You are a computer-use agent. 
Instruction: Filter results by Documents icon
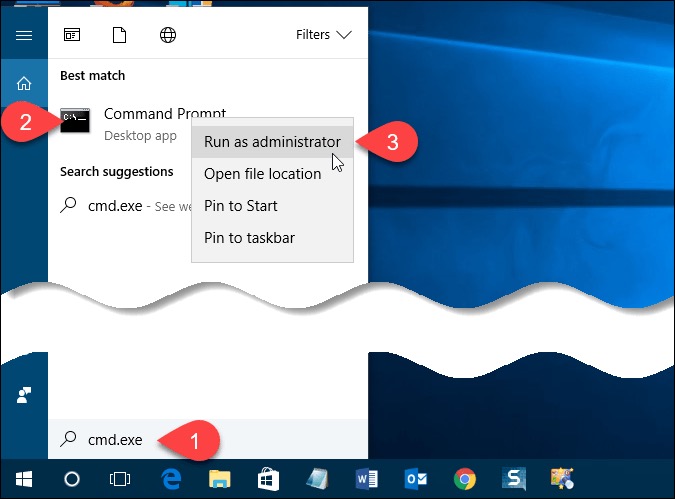[120, 35]
